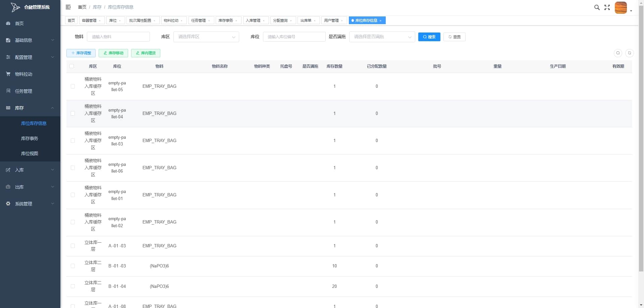Switch to the 库存事务 tab
Viewport: 644px width, 308px height.
[x=228, y=20]
